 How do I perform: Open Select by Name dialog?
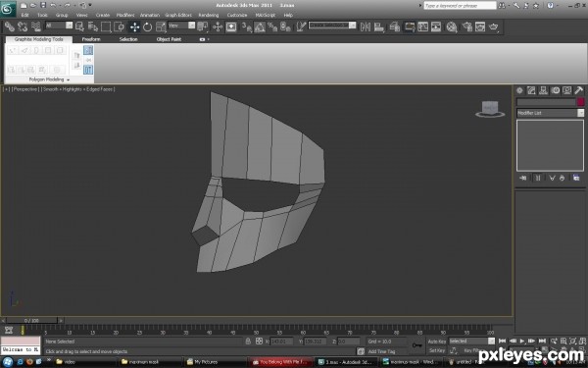click(x=93, y=26)
